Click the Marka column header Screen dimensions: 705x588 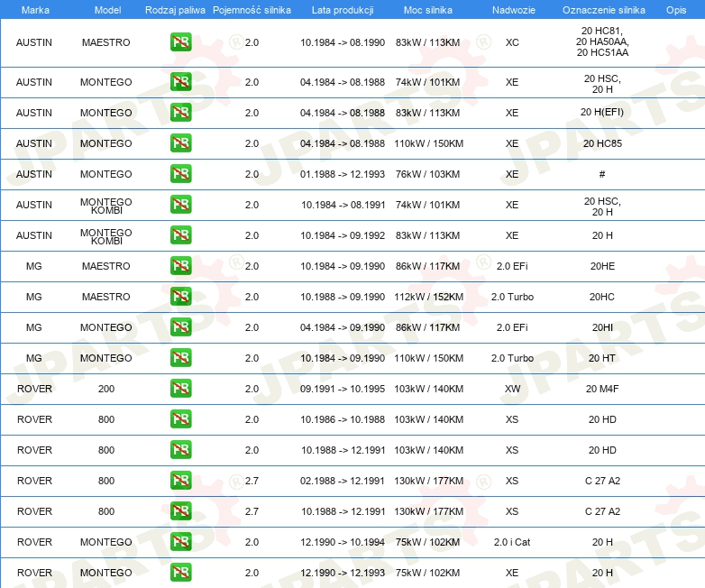point(35,10)
